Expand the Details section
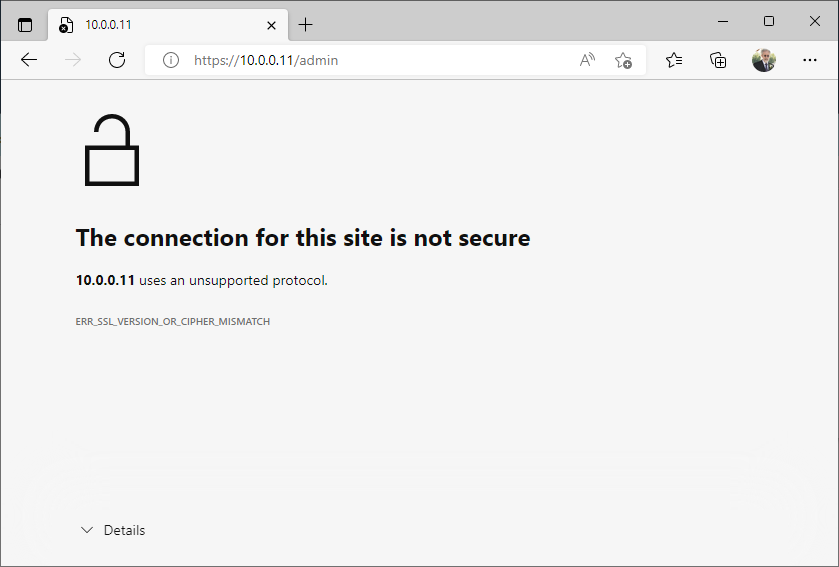 (124, 530)
